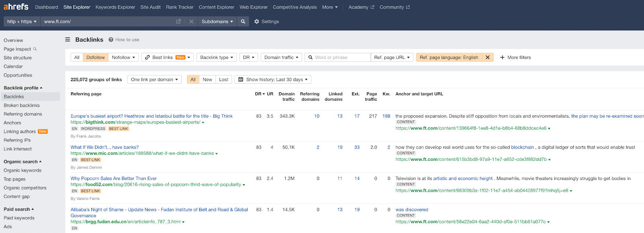Open Competitive Analysis tab

[295, 7]
